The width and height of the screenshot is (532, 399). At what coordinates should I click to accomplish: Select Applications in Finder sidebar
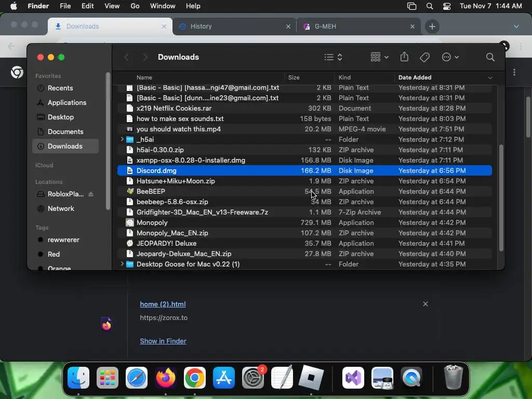pos(65,102)
